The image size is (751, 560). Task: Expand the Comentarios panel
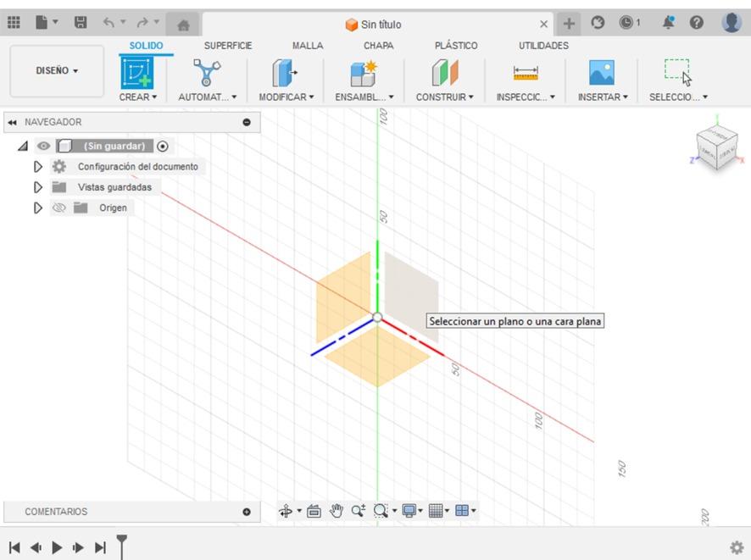pyautogui.click(x=247, y=512)
